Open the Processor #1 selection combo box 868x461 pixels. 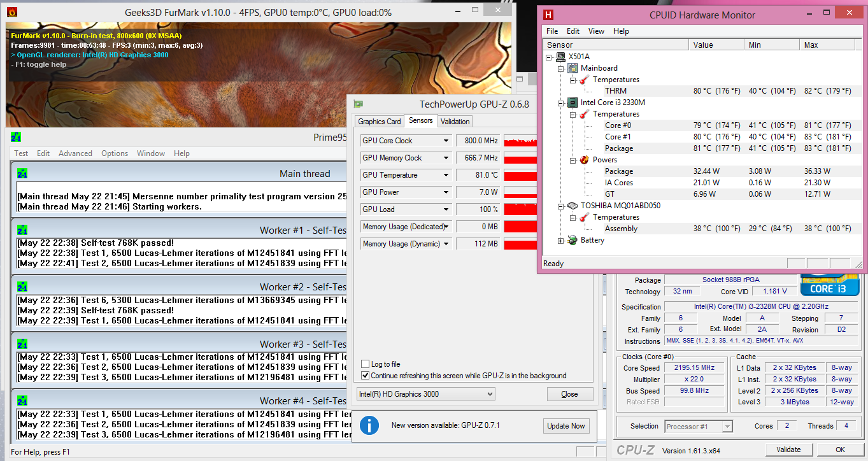coord(699,426)
